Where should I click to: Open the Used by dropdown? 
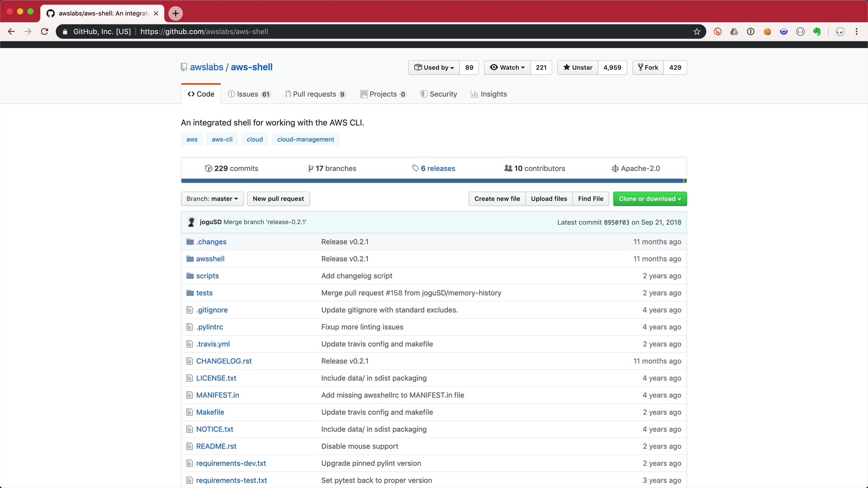coord(434,68)
